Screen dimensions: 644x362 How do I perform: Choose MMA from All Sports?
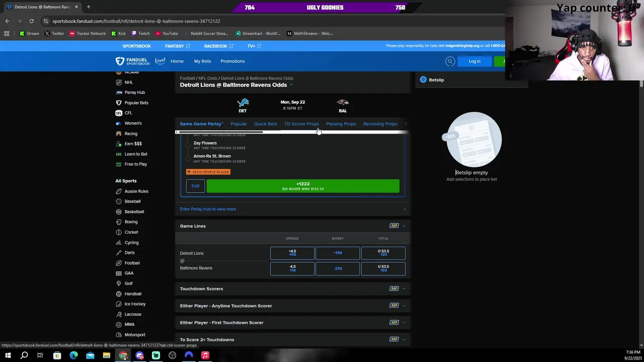(x=129, y=324)
